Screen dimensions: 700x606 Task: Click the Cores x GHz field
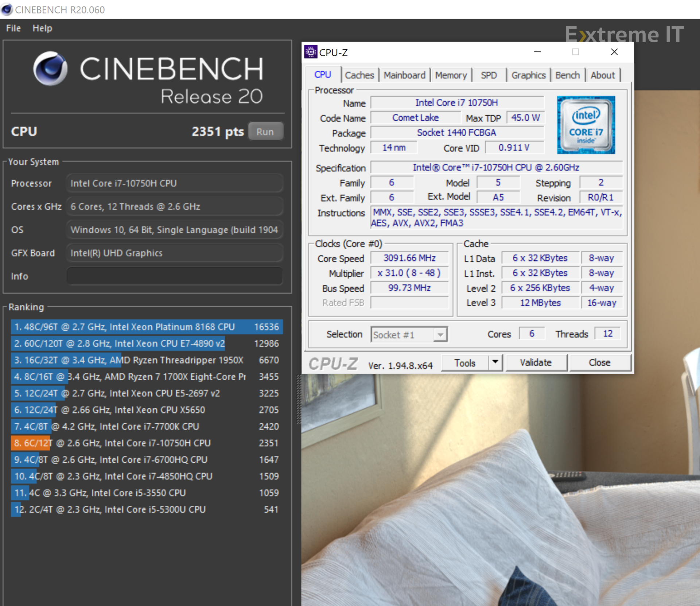175,207
